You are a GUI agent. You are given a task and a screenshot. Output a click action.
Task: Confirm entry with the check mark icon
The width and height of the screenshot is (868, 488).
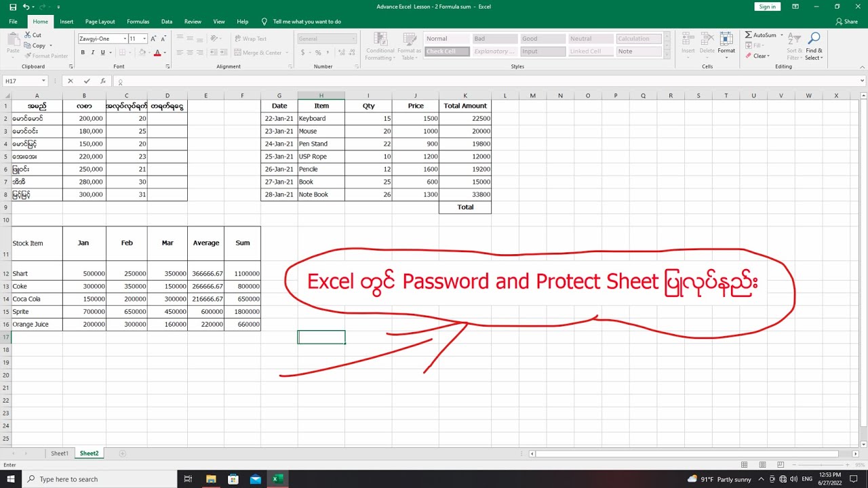pos(87,81)
